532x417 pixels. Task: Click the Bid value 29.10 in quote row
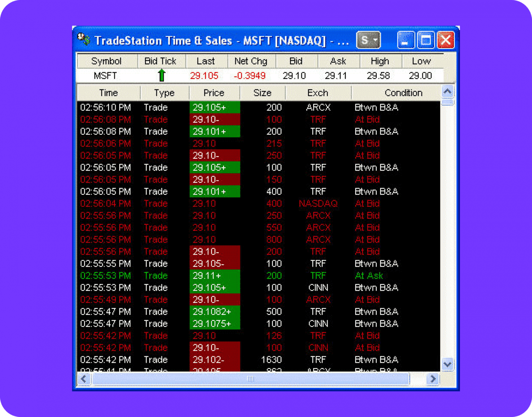coord(294,76)
